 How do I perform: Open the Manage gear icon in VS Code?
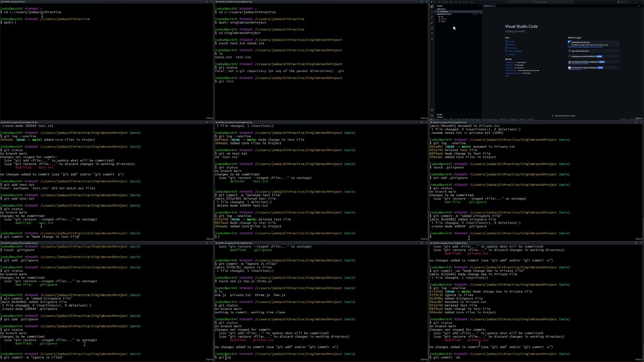(x=432, y=115)
